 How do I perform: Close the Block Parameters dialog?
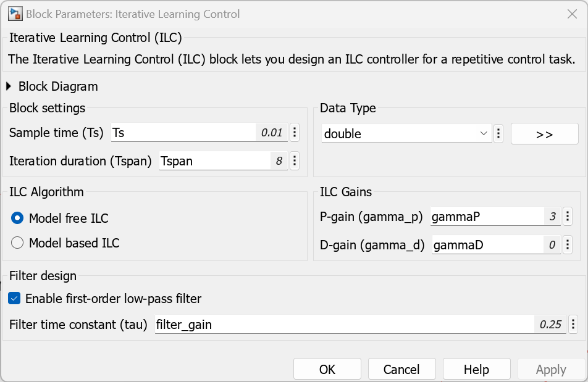pyautogui.click(x=571, y=14)
